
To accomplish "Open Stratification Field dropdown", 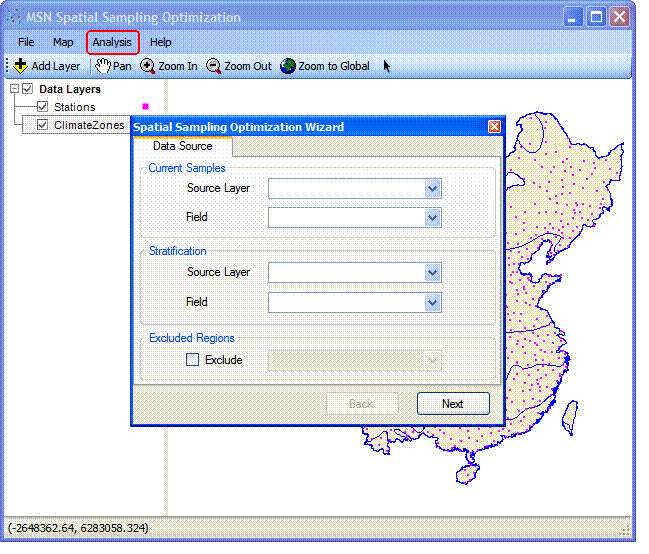I will [x=433, y=303].
